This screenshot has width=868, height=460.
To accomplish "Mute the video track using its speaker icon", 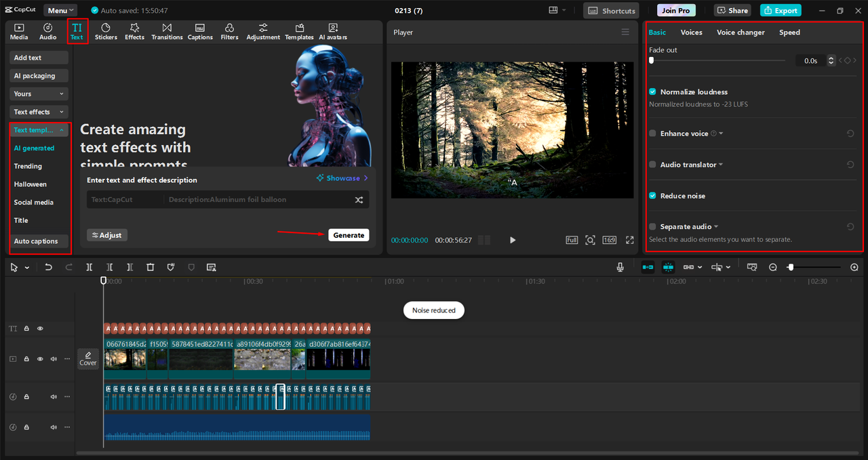I will tap(54, 359).
